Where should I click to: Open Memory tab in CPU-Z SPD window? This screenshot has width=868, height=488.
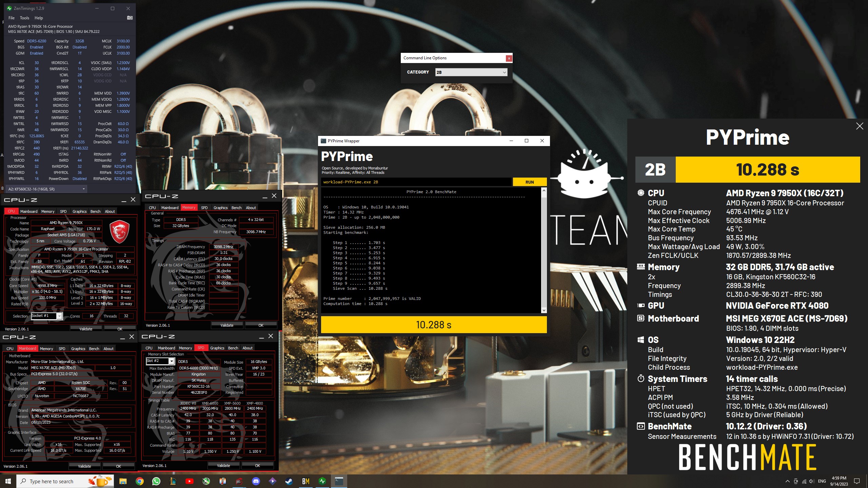[x=185, y=348]
